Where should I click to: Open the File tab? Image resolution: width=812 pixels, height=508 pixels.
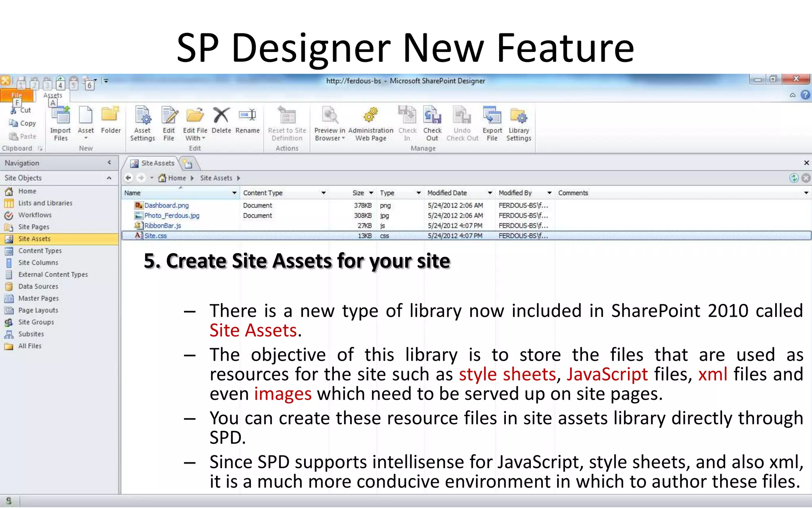pyautogui.click(x=17, y=95)
